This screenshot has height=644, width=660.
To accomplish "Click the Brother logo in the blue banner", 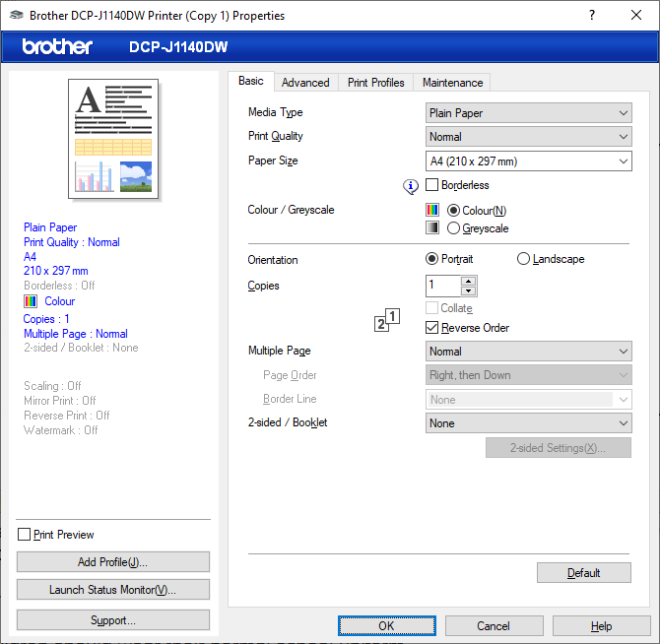I will (57, 46).
